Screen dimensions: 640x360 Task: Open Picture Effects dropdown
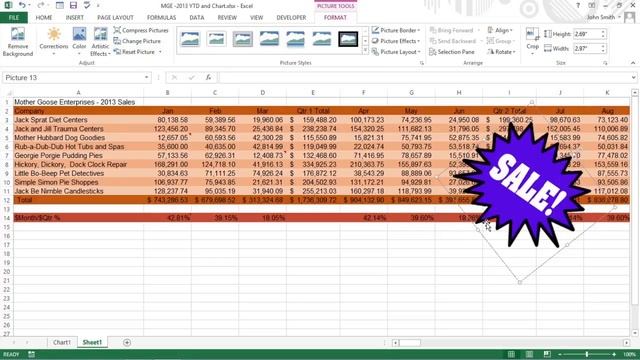tap(396, 41)
